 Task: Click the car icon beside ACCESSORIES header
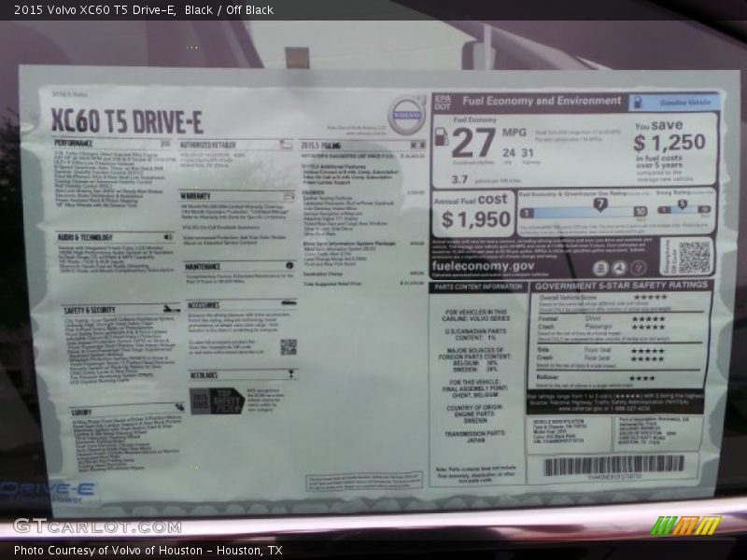pos(289,302)
